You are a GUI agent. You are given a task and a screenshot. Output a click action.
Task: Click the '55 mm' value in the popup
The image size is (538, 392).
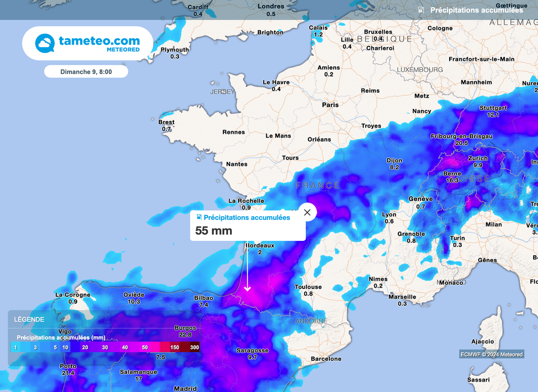pos(213,230)
